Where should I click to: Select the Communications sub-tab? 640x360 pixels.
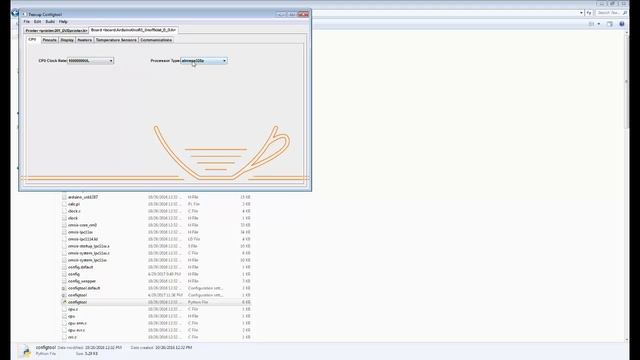point(156,40)
